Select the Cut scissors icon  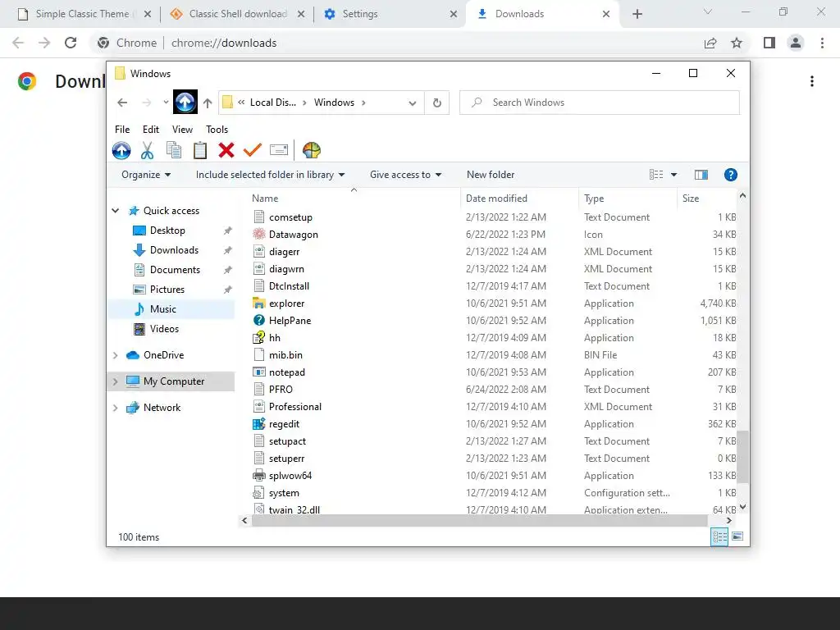pos(148,151)
